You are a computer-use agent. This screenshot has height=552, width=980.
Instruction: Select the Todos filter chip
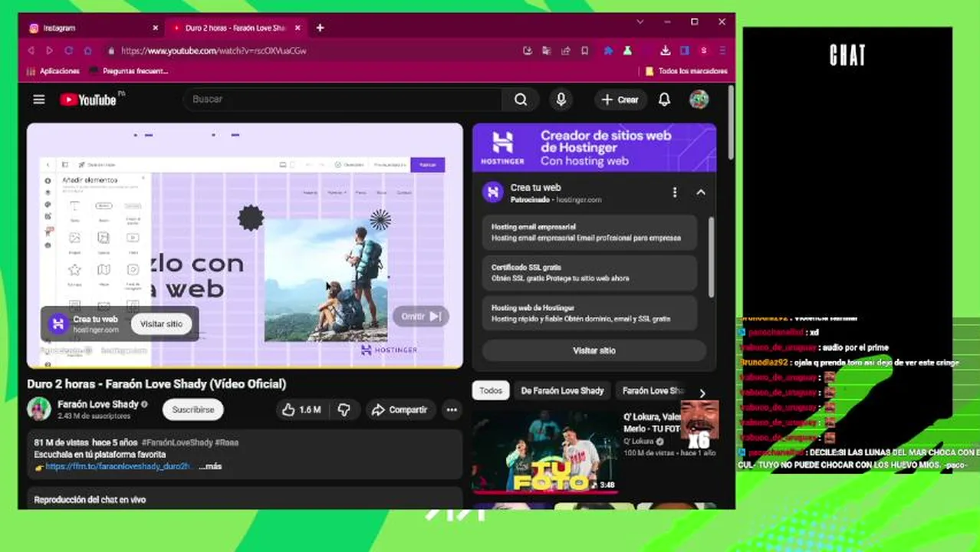pos(491,390)
